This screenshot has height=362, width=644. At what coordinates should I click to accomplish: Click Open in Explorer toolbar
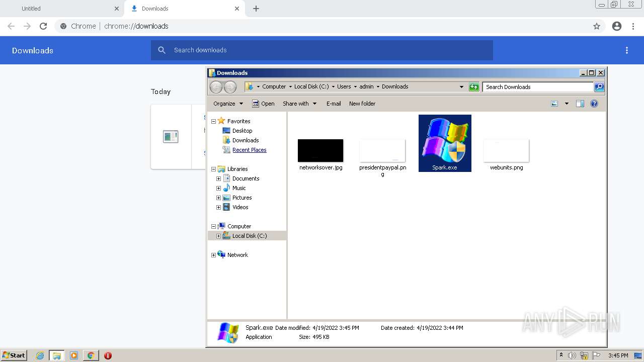tap(263, 104)
